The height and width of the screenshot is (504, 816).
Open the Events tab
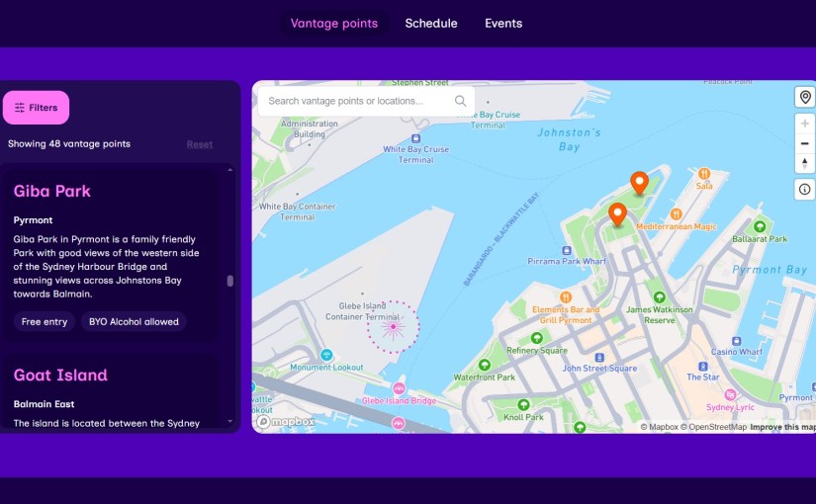[503, 24]
